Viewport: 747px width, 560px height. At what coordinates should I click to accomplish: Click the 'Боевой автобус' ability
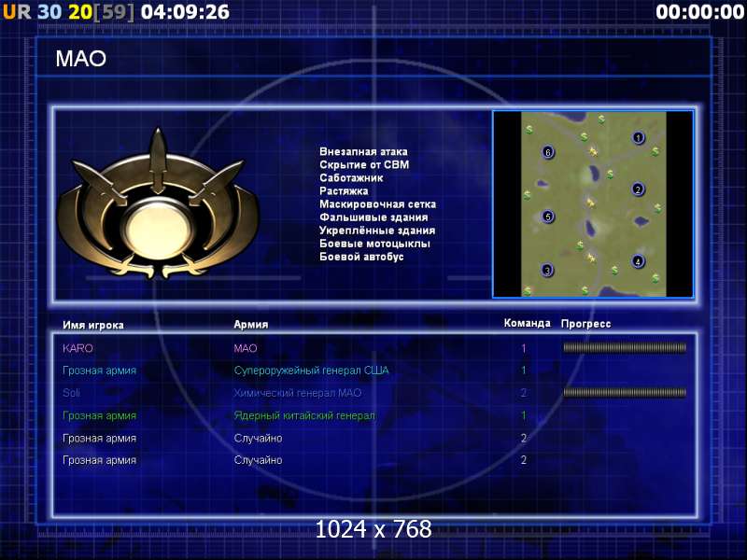click(x=361, y=257)
